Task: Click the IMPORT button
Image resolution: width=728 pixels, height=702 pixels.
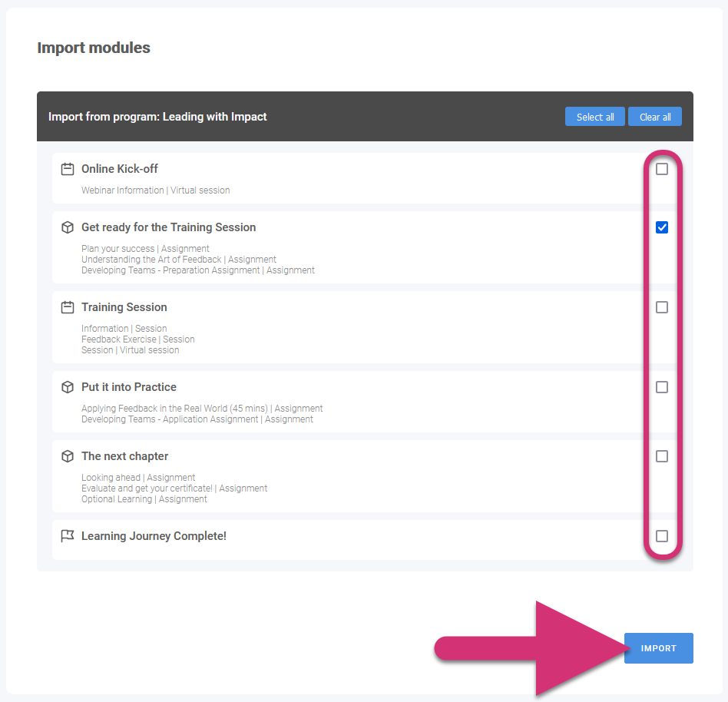Action: tap(658, 647)
